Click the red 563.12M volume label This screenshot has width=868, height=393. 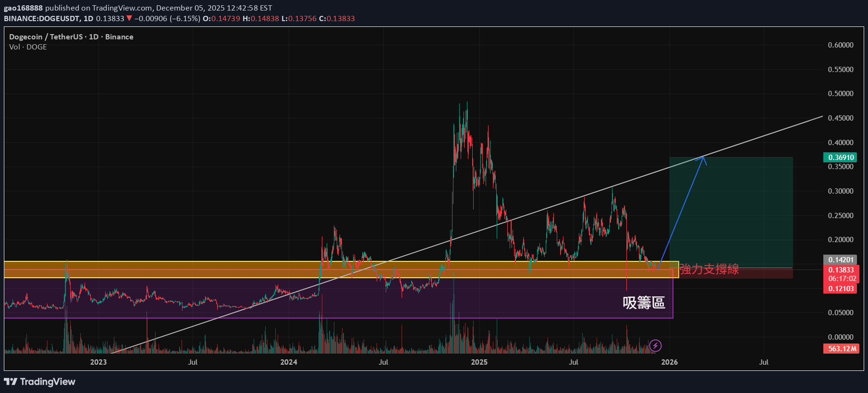pos(842,349)
